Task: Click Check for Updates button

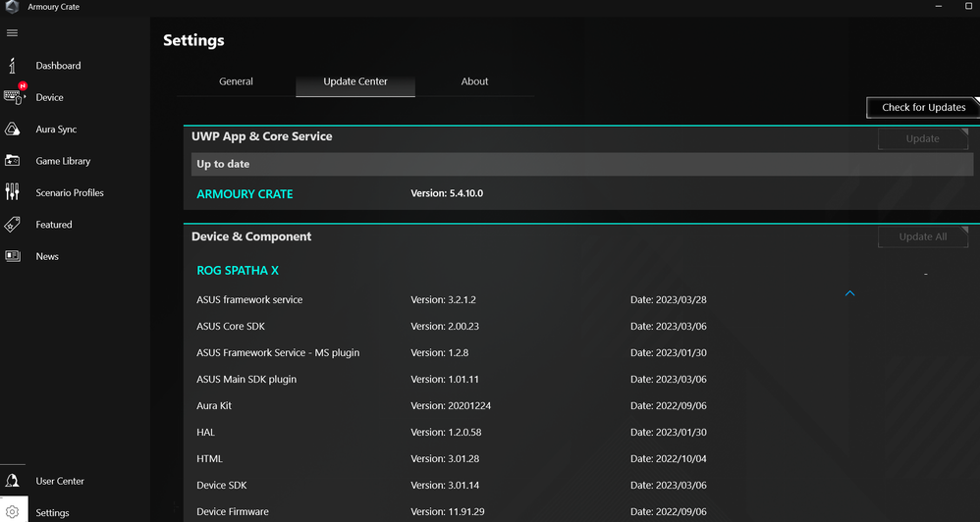Action: 923,107
